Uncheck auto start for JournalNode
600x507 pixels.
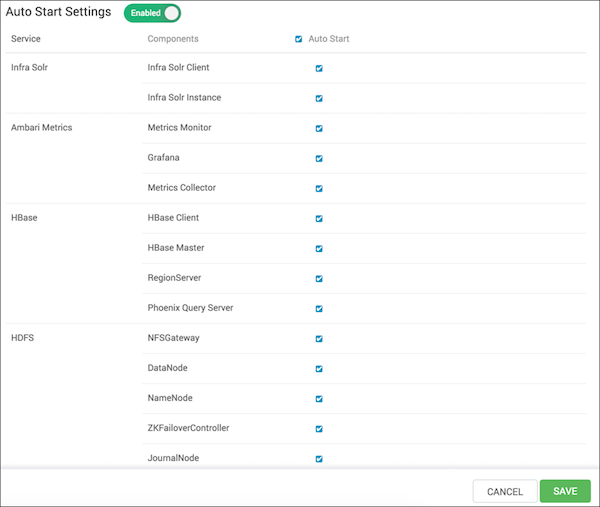(319, 459)
